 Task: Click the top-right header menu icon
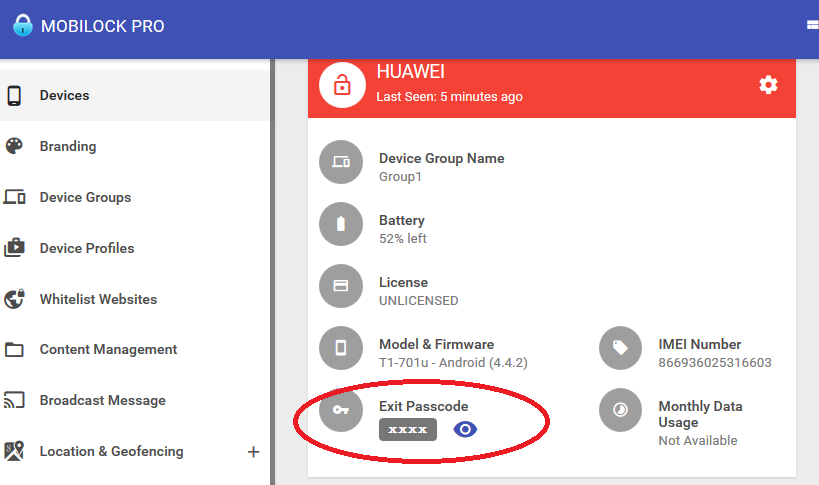point(813,25)
